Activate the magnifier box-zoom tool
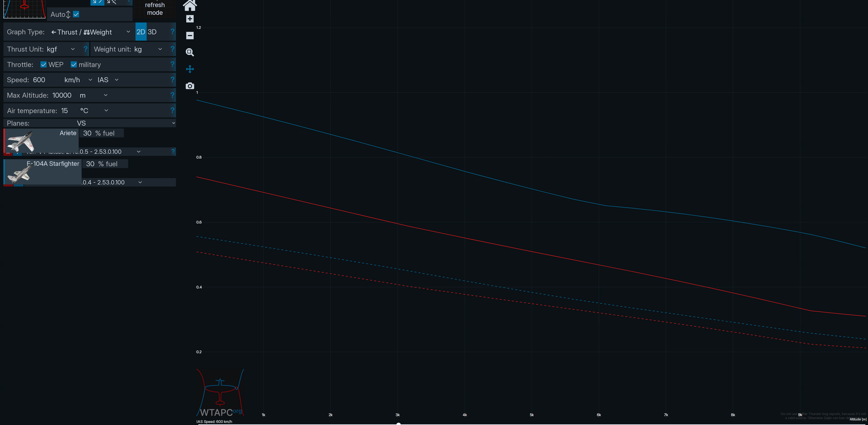The height and width of the screenshot is (425, 868). pyautogui.click(x=190, y=52)
